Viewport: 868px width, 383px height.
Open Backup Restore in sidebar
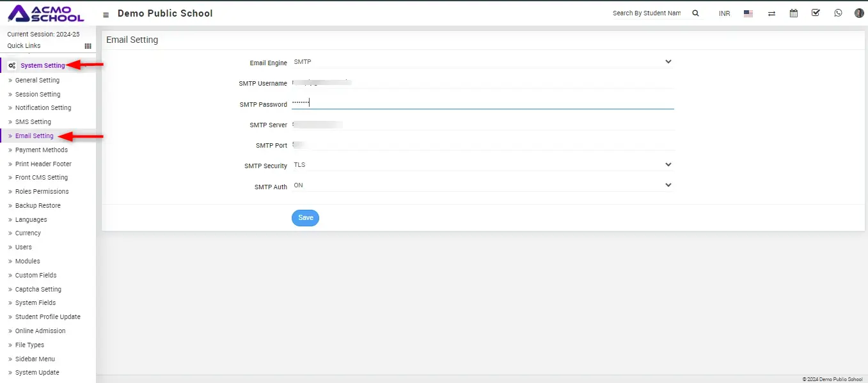tap(38, 206)
